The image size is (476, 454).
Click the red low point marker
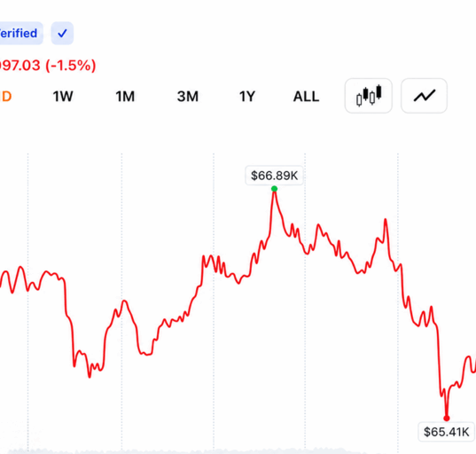click(x=446, y=419)
